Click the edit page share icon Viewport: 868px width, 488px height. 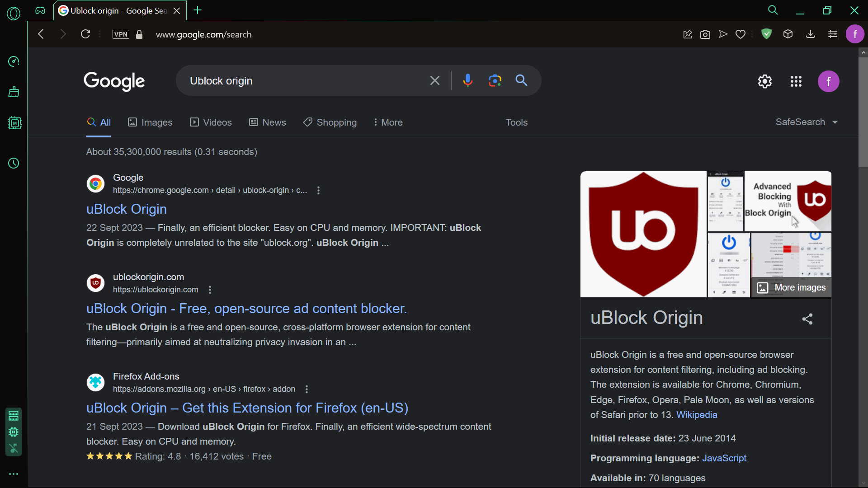tap(688, 34)
